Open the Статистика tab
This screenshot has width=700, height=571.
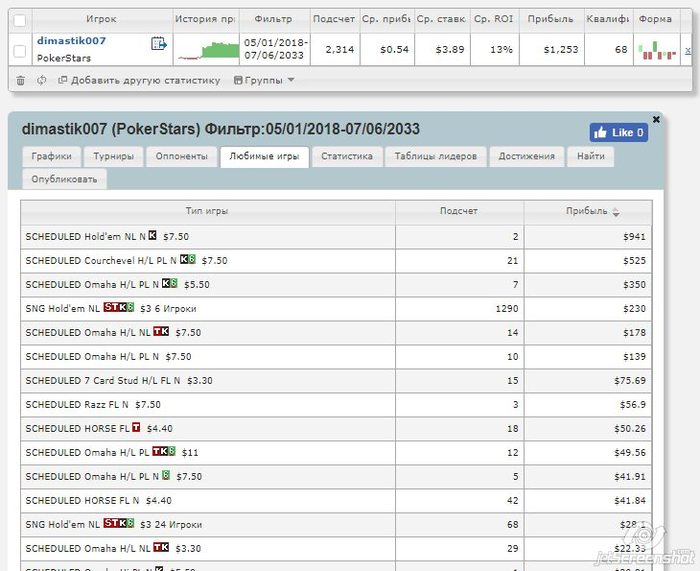click(x=347, y=157)
